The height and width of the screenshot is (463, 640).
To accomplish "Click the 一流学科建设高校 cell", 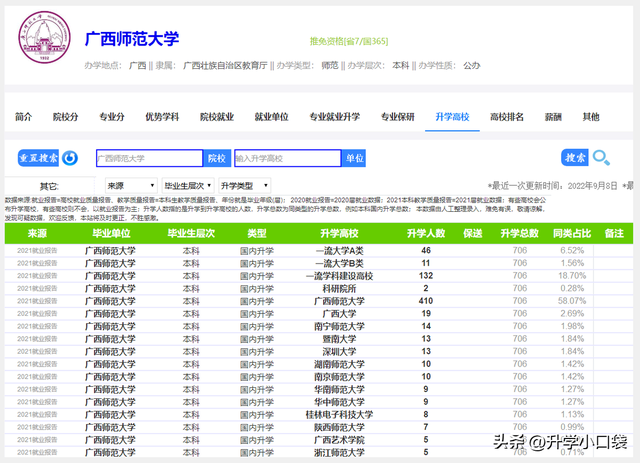I will click(339, 276).
